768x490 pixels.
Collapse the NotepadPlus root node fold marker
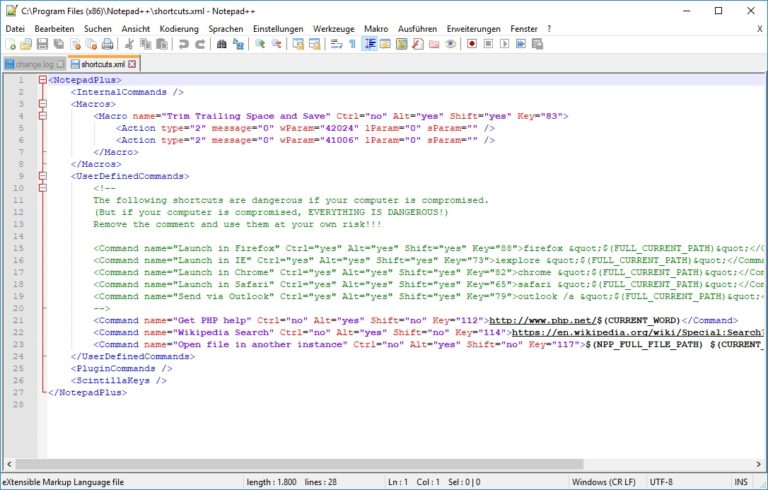[41, 80]
